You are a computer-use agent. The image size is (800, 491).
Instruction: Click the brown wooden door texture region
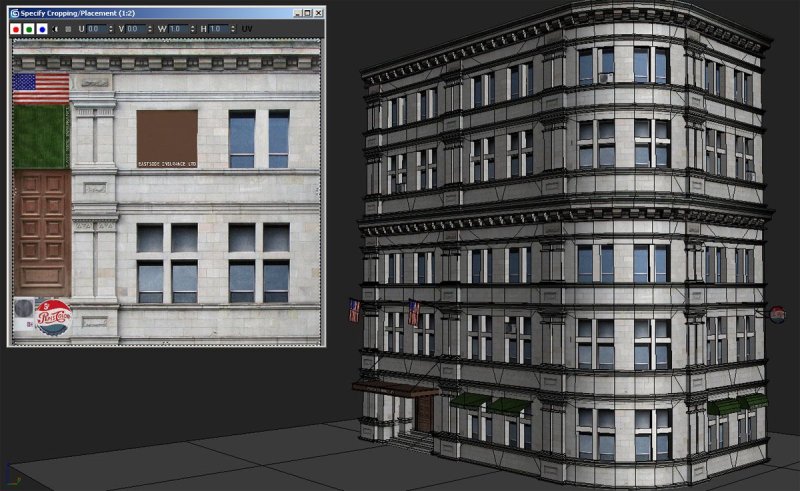(41, 232)
